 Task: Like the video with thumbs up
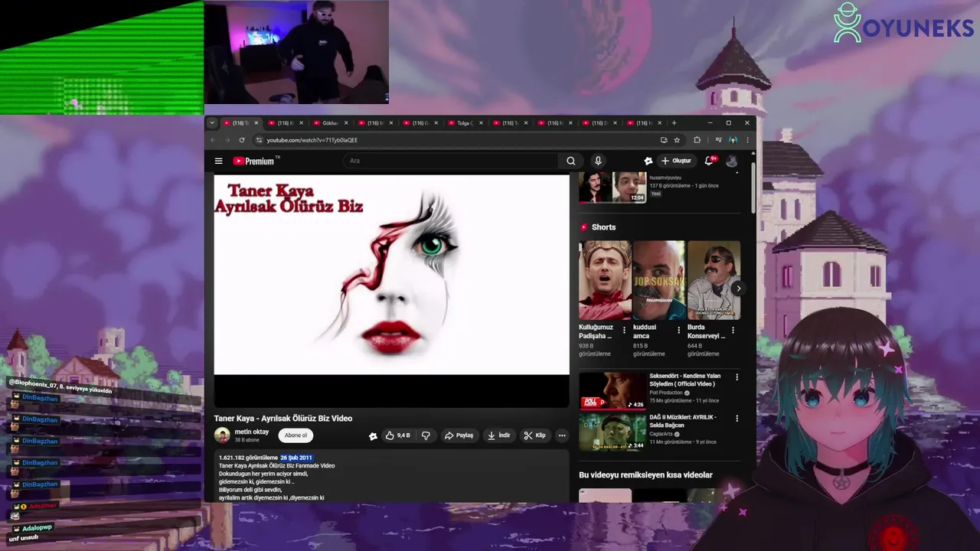(397, 435)
